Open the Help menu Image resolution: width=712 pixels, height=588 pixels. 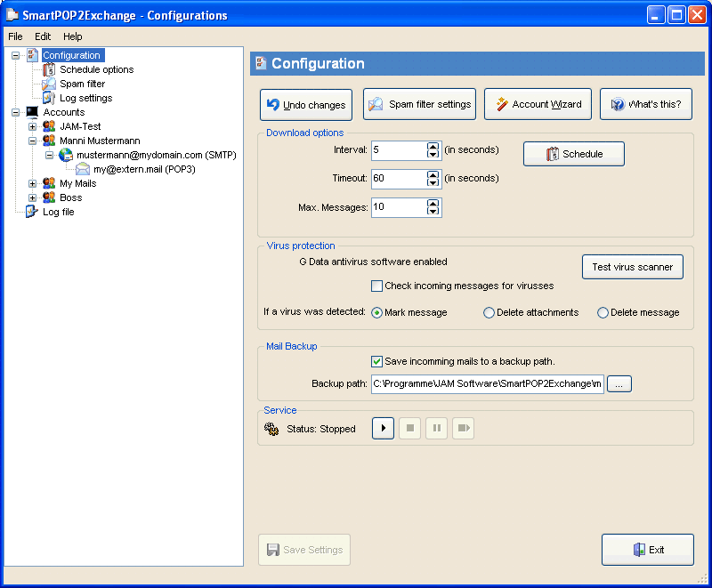click(x=73, y=36)
